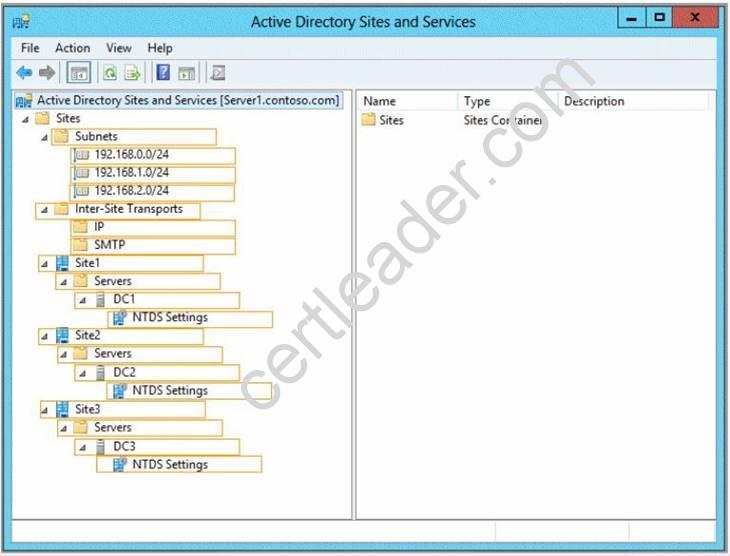Screen dimensions: 730x556
Task: Open the View menu
Action: tap(119, 48)
